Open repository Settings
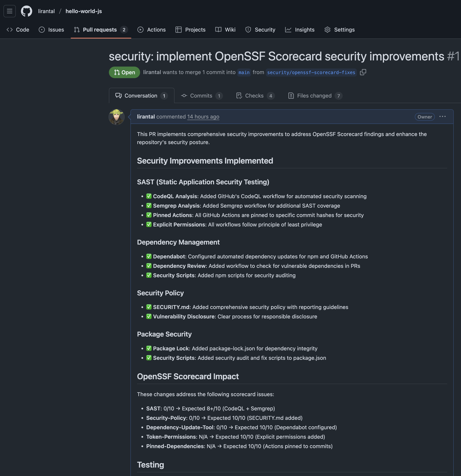This screenshot has height=476, width=461. pos(340,30)
